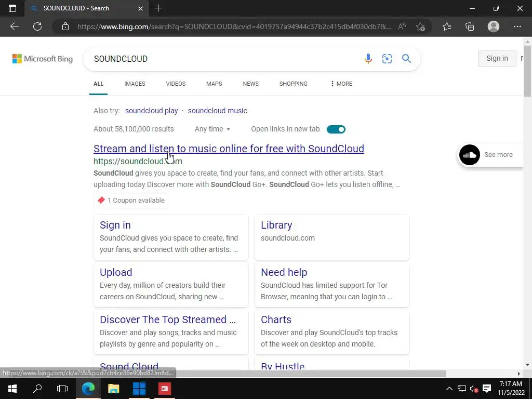Click the https://soundcloud.com URL text
Screen dimensions: 532x399
tap(138, 161)
